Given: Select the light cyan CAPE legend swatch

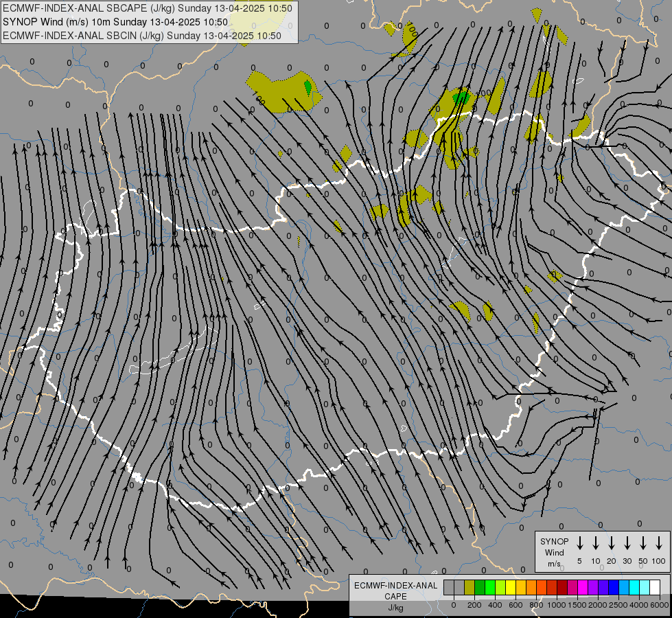Looking at the screenshot, I should pos(645,588).
